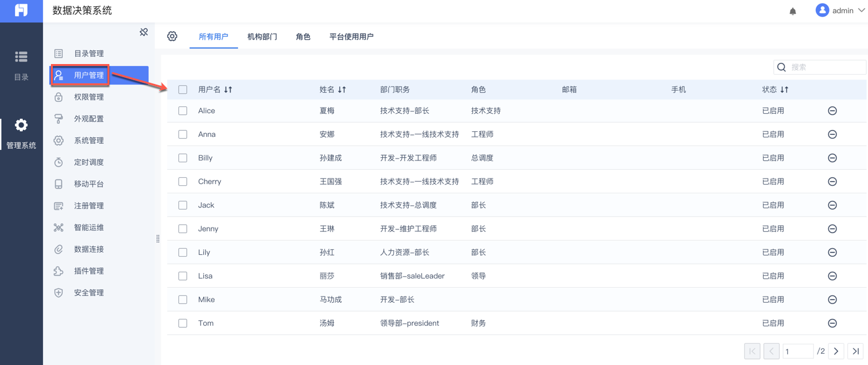Click the 搜索 search input field
This screenshot has width=868, height=365.
coord(826,67)
